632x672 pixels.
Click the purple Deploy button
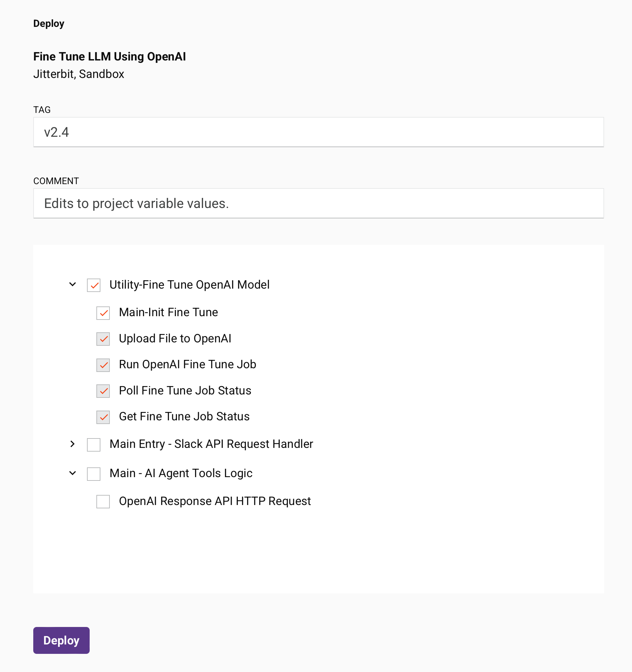tap(61, 640)
